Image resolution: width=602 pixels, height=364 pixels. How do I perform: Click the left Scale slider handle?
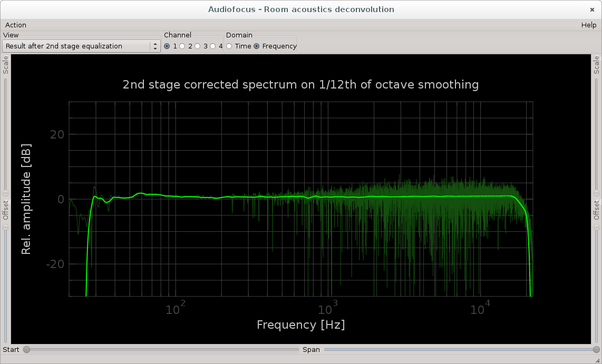tap(5, 193)
